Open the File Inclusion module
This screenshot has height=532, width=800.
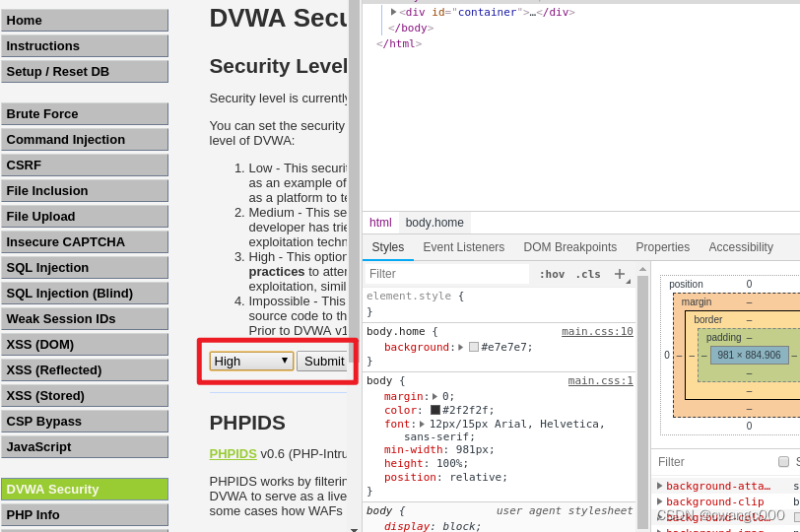click(85, 191)
